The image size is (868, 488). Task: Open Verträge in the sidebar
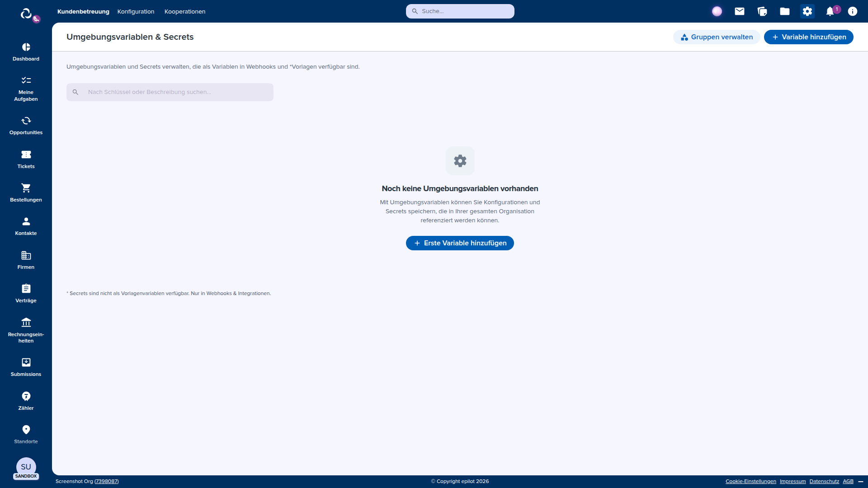coord(26,294)
